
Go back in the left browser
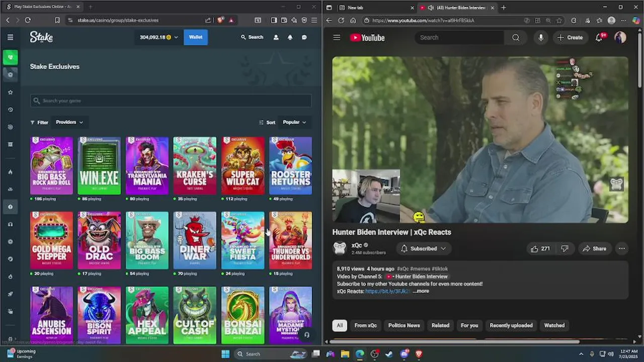tap(8, 20)
